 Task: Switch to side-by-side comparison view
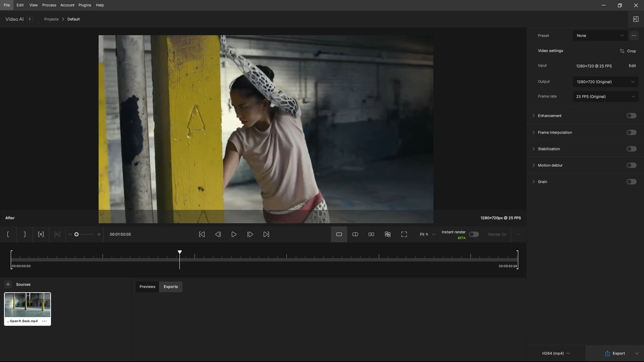[371, 234]
